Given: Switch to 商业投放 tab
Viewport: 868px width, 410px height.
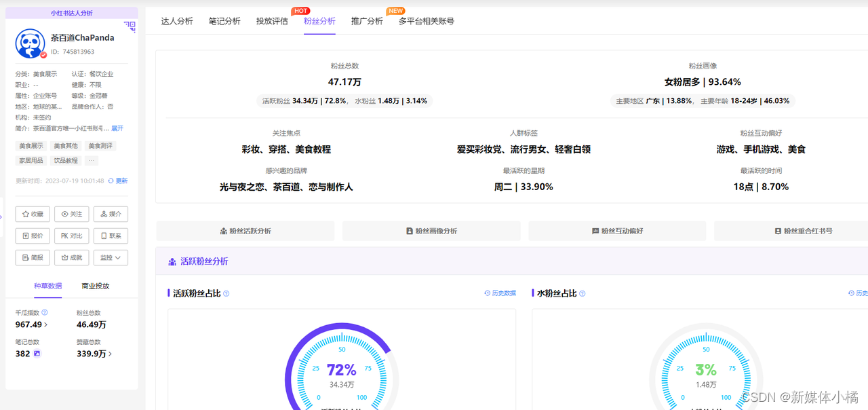Looking at the screenshot, I should [96, 286].
